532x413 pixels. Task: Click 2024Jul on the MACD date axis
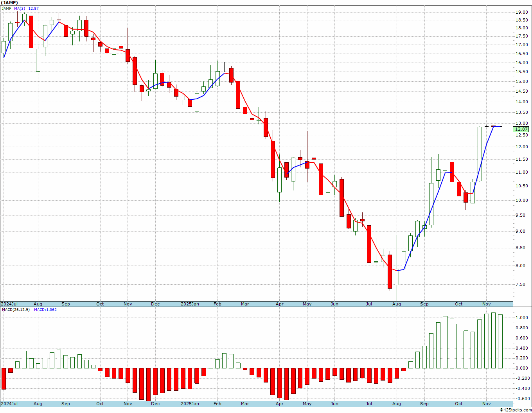point(9,404)
